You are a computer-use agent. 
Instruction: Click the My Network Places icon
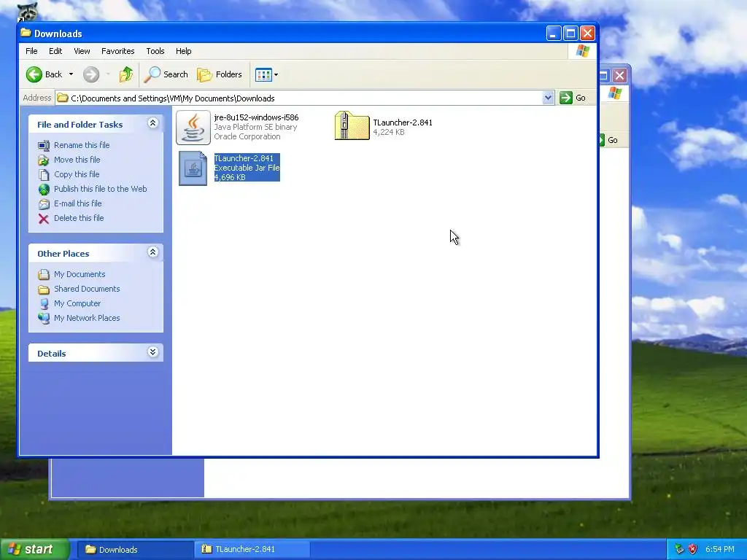pos(44,318)
